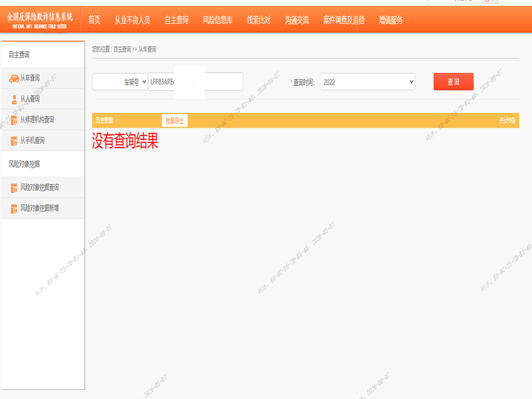Image resolution: width=532 pixels, height=399 pixels.
Task: Click the red 查询 button
Action: (x=454, y=82)
